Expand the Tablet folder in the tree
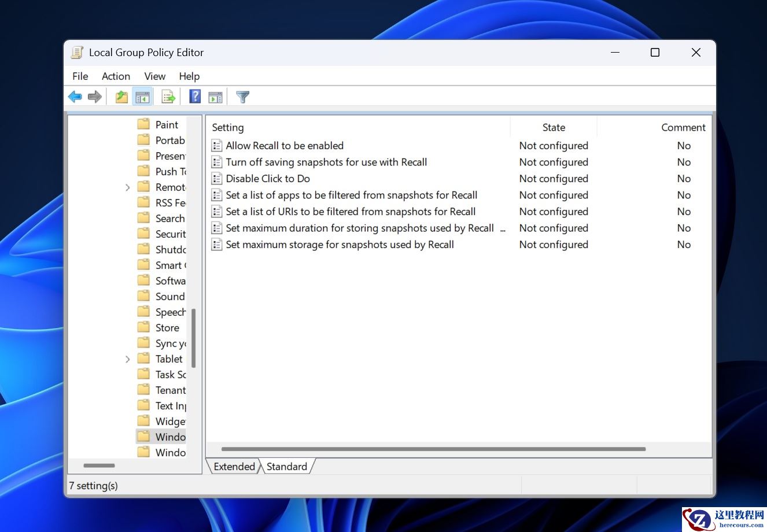This screenshot has height=532, width=767. [x=127, y=359]
